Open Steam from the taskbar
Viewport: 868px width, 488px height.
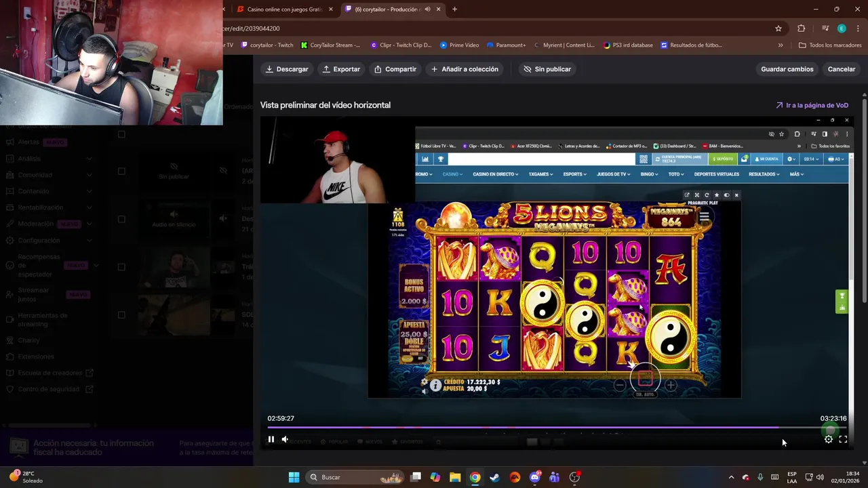495,477
